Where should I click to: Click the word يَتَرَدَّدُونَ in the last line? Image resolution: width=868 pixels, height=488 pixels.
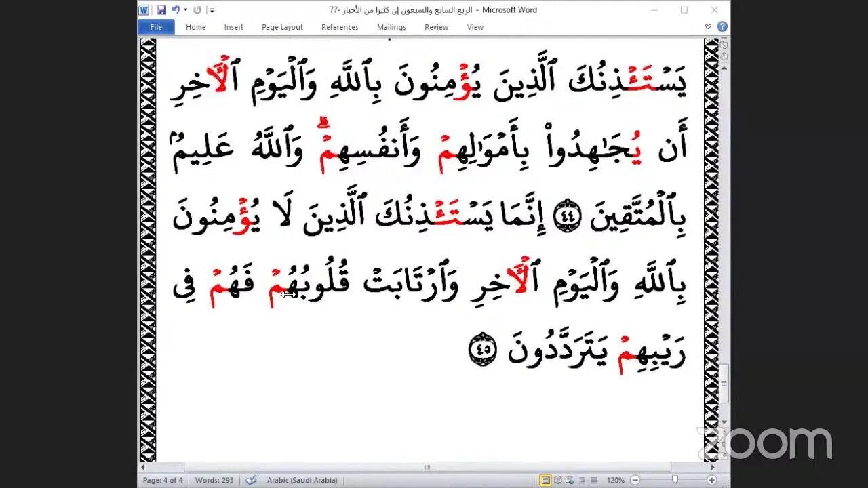tap(558, 348)
